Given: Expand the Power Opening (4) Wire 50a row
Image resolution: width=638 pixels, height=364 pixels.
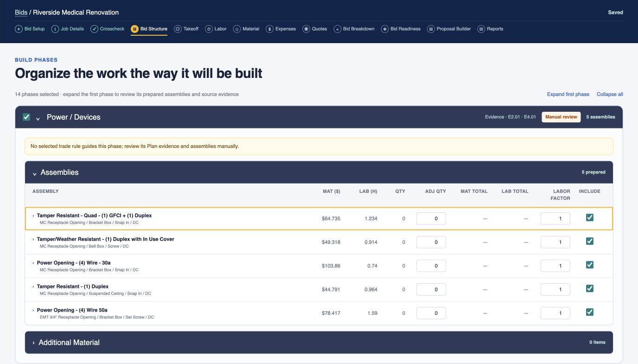Looking at the screenshot, I should tap(33, 310).
